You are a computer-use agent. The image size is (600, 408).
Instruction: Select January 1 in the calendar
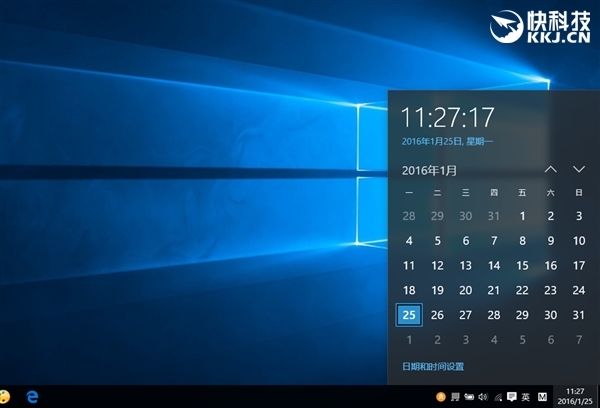click(x=522, y=215)
